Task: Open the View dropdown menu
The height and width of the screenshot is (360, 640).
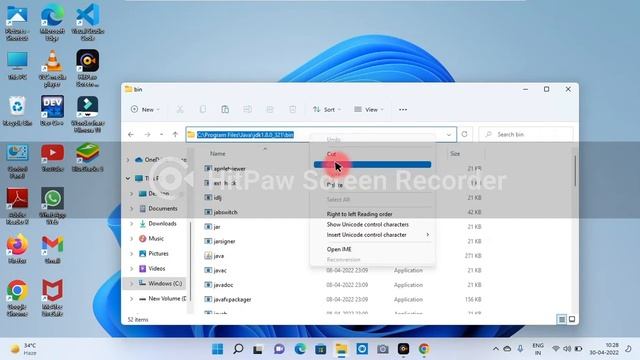Action: [x=369, y=109]
